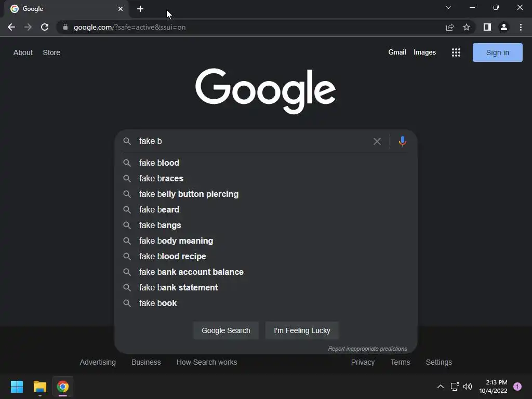Open Images link

click(424, 52)
